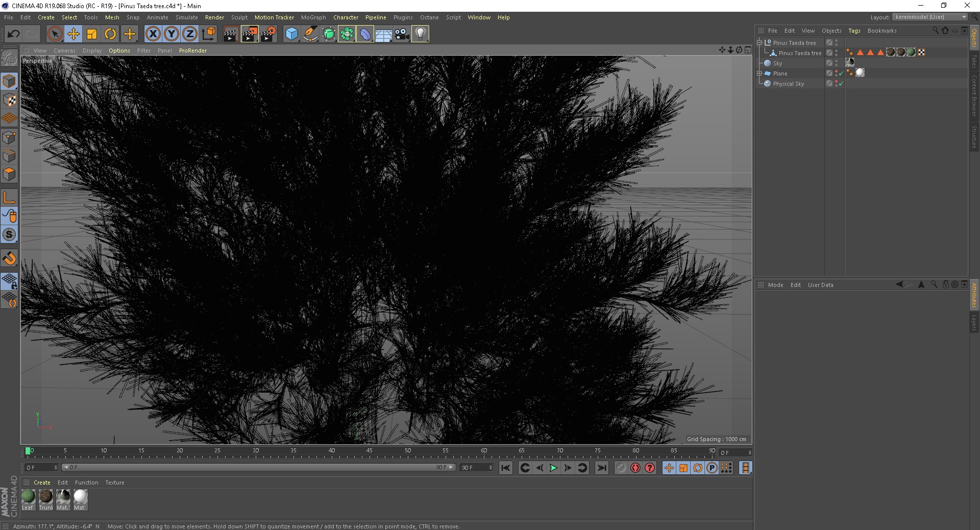Screen dimensions: 980x530
Task: Select the Trunk material swatch
Action: tap(45, 500)
